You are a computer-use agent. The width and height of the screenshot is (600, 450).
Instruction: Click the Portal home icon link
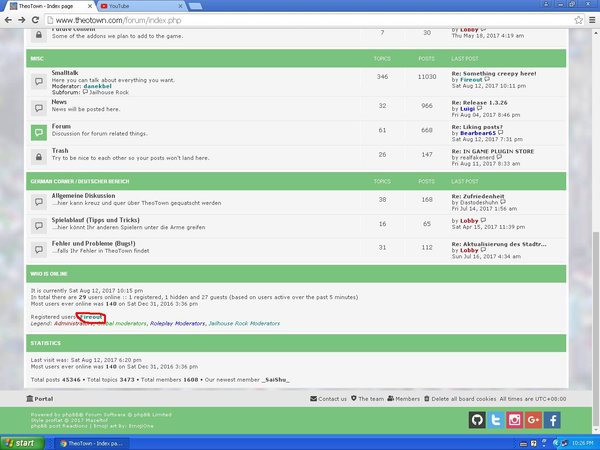(39, 399)
